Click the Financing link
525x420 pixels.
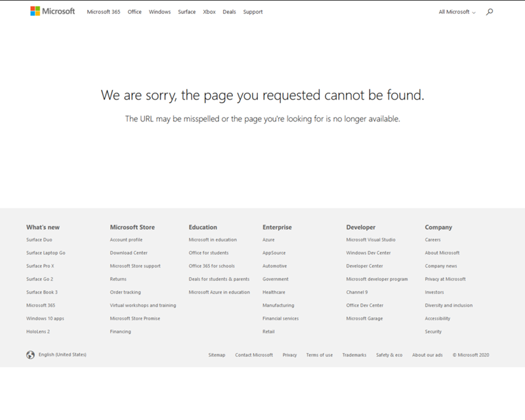point(121,331)
